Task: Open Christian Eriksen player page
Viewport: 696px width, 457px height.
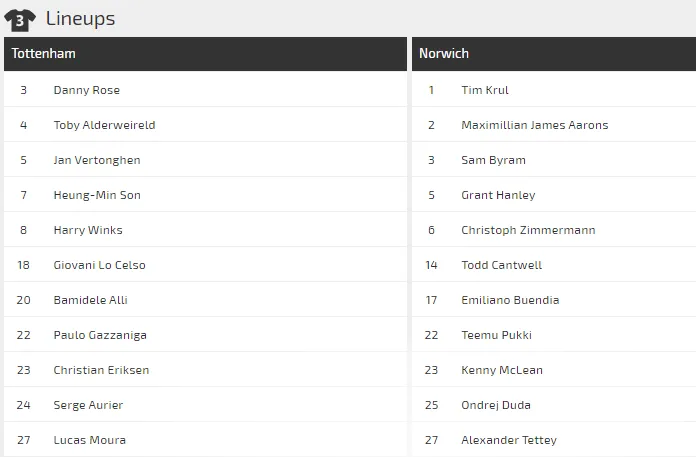Action: tap(101, 370)
